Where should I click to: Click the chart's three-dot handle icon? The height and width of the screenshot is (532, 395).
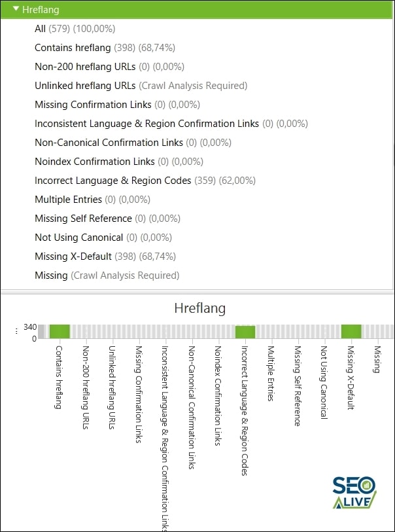click(x=16, y=332)
